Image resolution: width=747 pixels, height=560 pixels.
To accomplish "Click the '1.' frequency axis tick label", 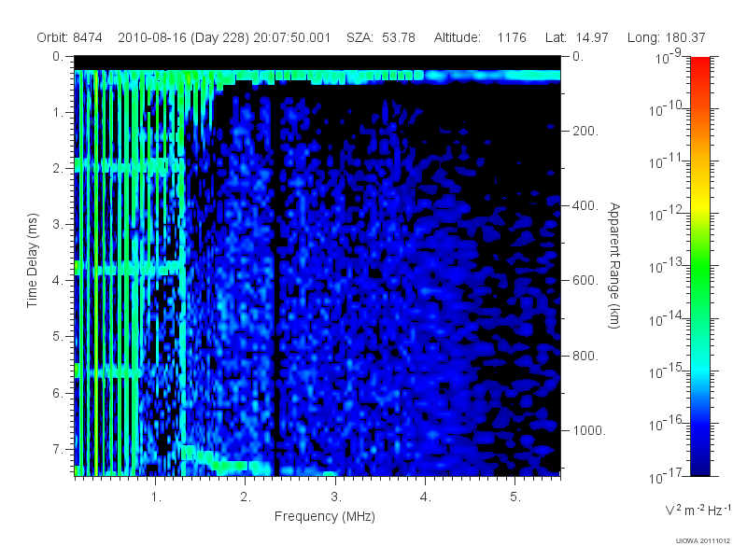I will click(x=156, y=497).
